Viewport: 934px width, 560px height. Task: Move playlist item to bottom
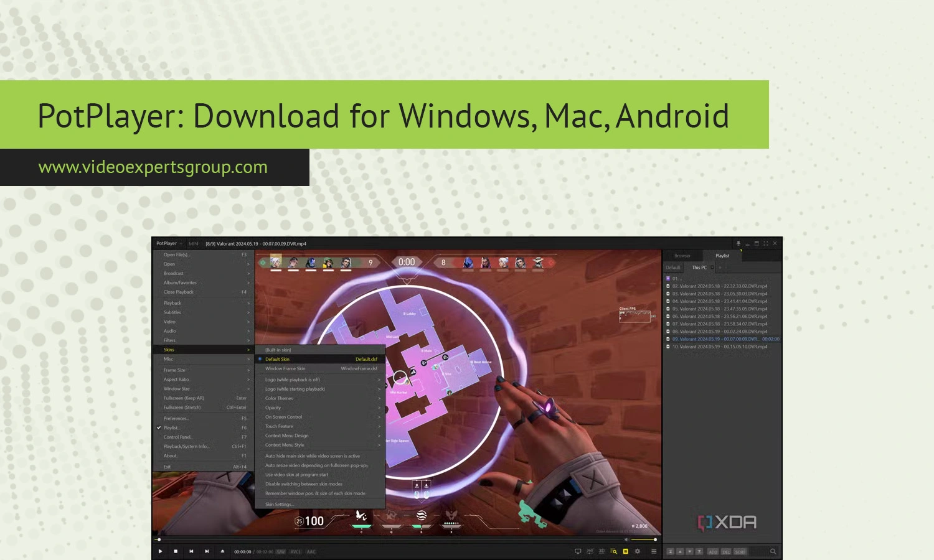click(699, 552)
